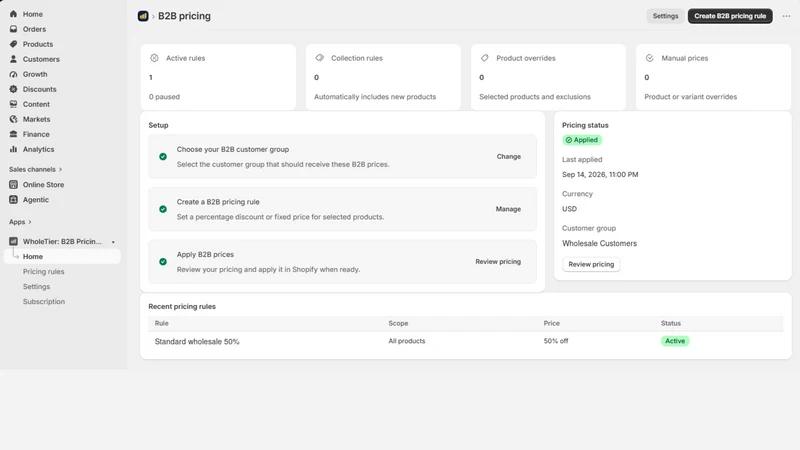
Task: Click Review pricing button in Pricing status card
Action: [x=591, y=264]
